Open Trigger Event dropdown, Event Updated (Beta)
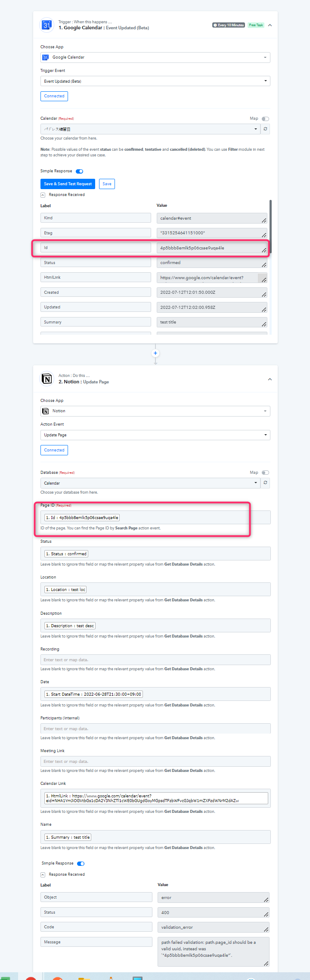 click(x=155, y=81)
